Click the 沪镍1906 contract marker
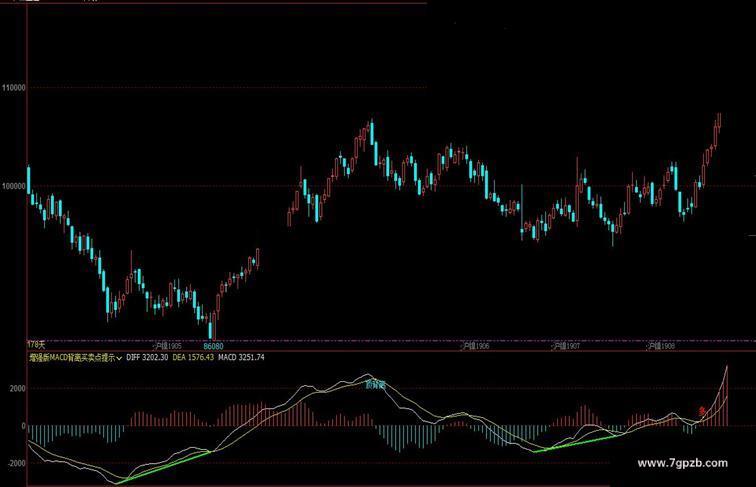The image size is (756, 487). coord(475,346)
